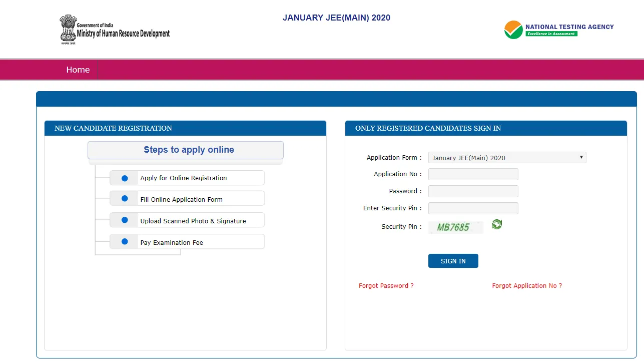
Task: Click blue bullet beside Pay Examination Fee
Action: point(125,242)
